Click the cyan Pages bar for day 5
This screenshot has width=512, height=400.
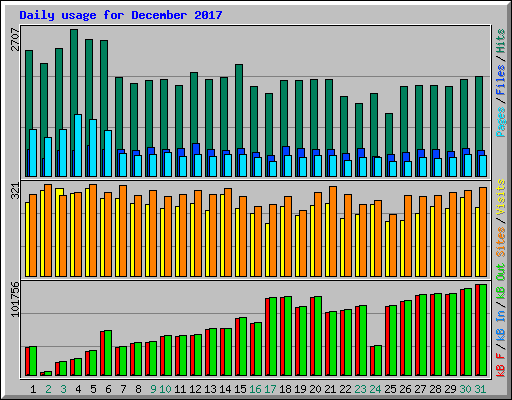(x=93, y=148)
